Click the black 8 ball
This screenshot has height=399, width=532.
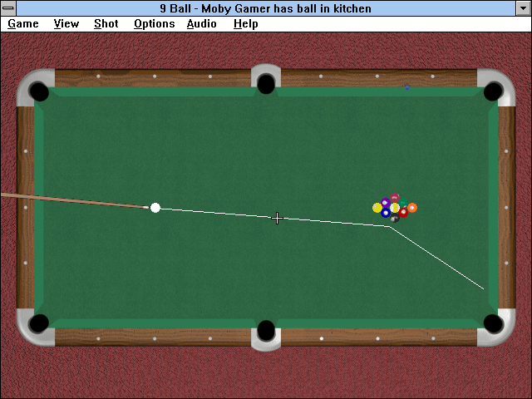pyautogui.click(x=395, y=218)
